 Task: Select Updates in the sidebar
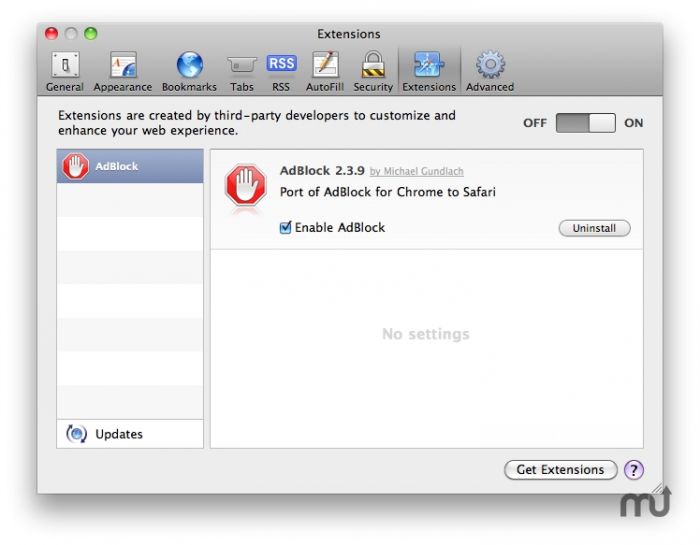click(x=130, y=434)
